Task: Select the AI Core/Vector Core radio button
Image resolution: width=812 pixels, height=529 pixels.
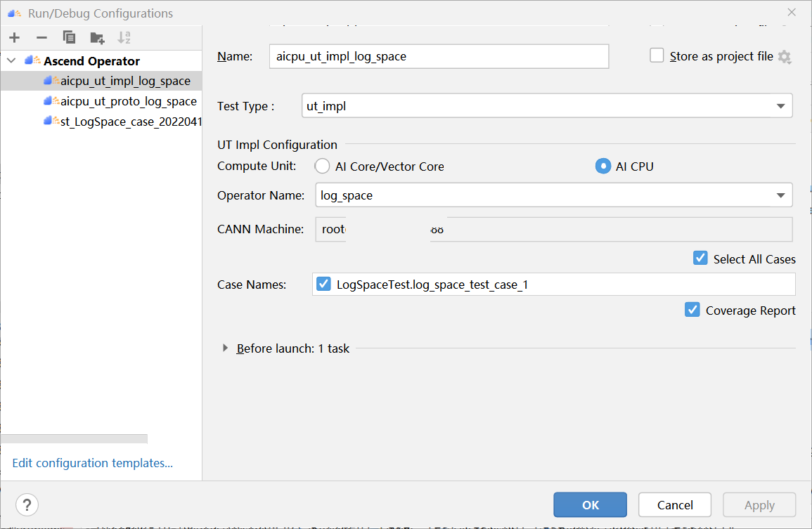Action: click(322, 166)
